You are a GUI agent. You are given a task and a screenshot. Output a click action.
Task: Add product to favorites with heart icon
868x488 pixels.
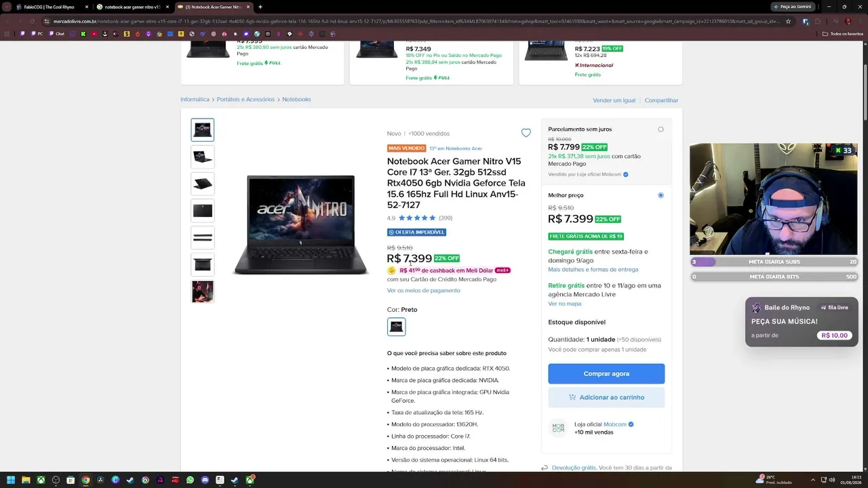526,133
